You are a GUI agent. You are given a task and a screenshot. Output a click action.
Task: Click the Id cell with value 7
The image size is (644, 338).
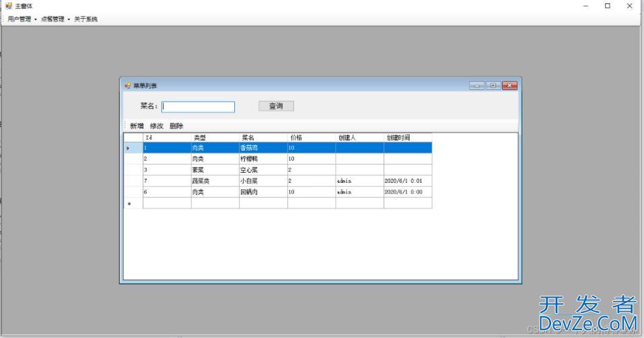point(167,181)
